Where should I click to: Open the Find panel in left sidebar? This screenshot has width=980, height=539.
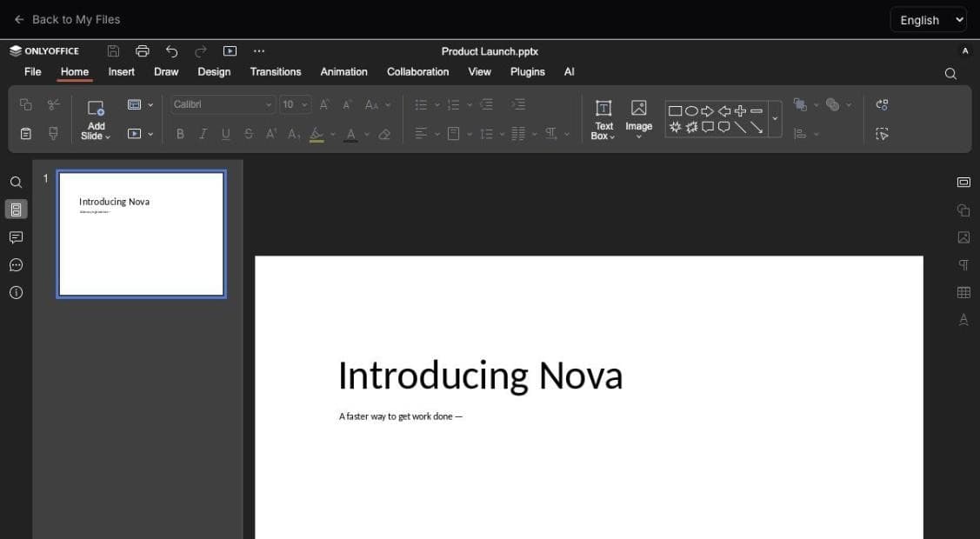coord(17,182)
